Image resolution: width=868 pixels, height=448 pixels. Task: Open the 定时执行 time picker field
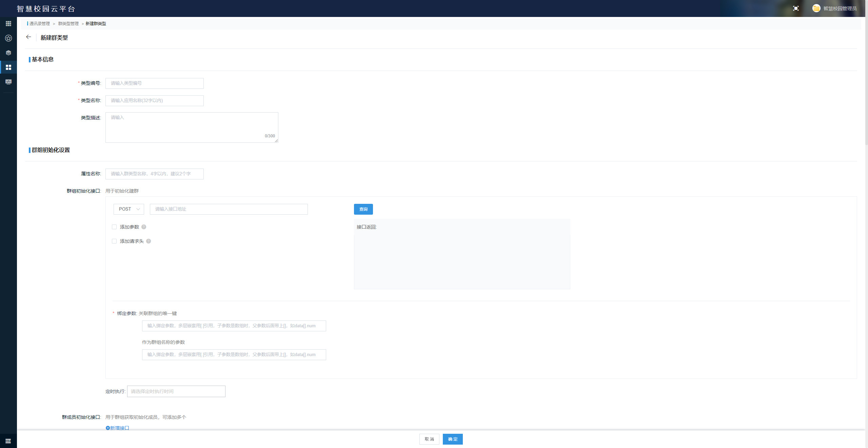click(176, 391)
